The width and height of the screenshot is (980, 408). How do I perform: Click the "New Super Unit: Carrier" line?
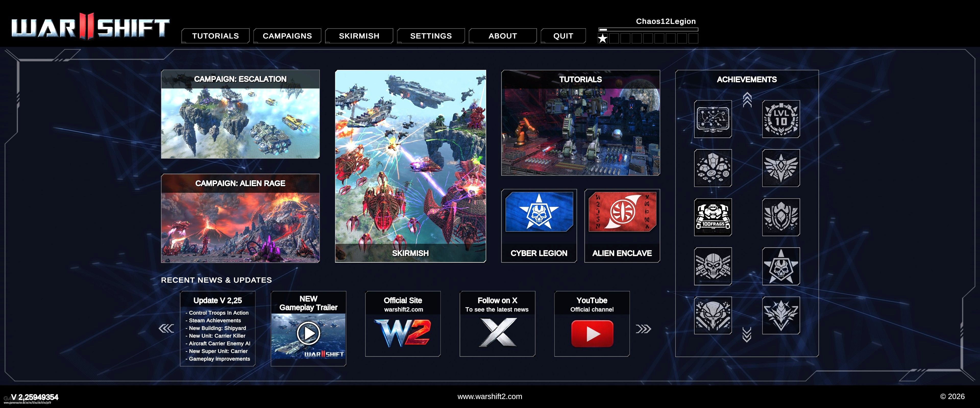(216, 351)
